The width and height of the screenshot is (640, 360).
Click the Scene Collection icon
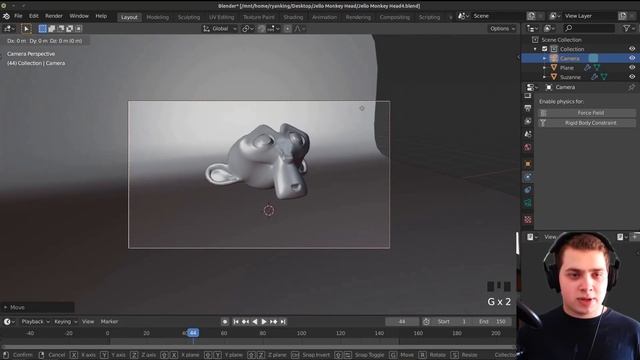(535, 40)
